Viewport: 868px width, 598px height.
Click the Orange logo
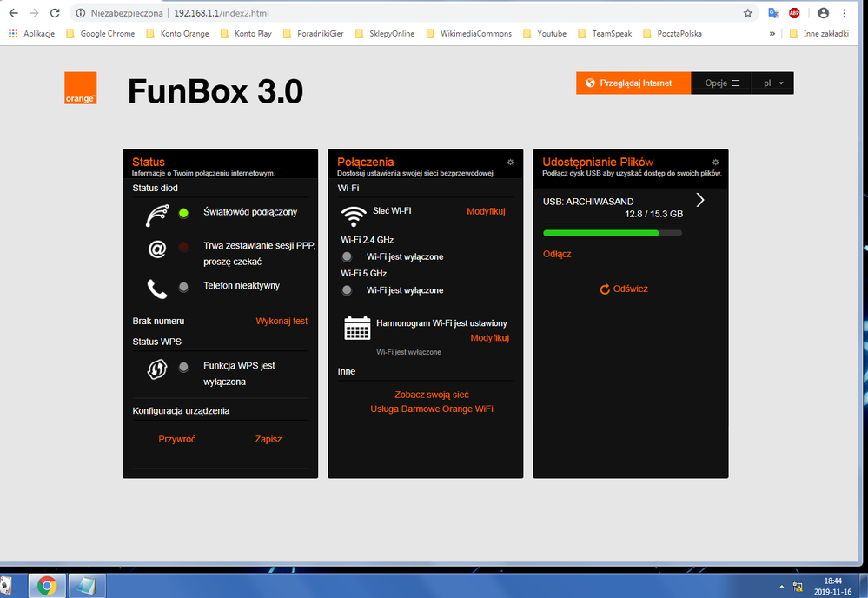click(81, 89)
